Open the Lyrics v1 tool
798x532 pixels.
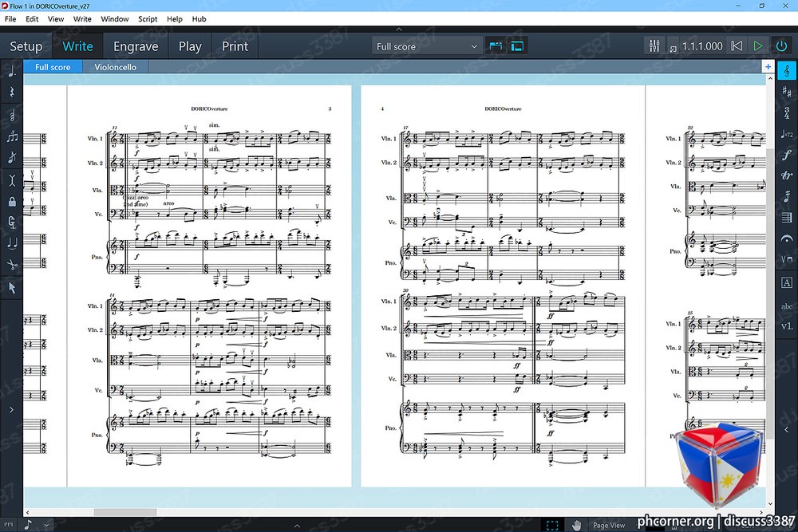point(786,326)
